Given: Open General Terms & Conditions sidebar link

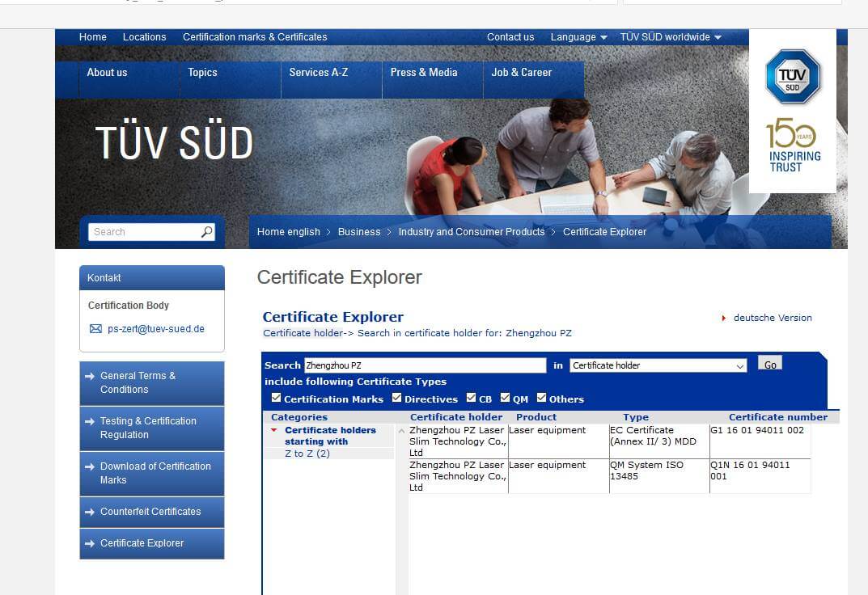Looking at the screenshot, I should [152, 382].
